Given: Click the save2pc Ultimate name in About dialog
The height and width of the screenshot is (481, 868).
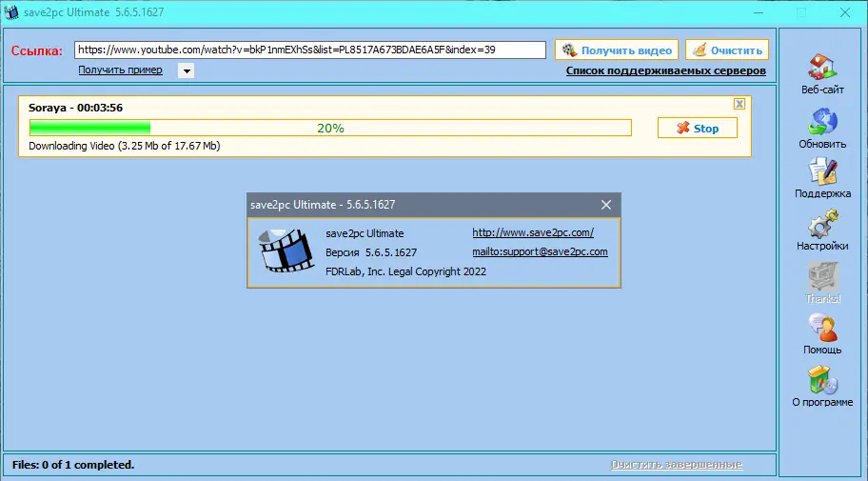Looking at the screenshot, I should (x=365, y=233).
